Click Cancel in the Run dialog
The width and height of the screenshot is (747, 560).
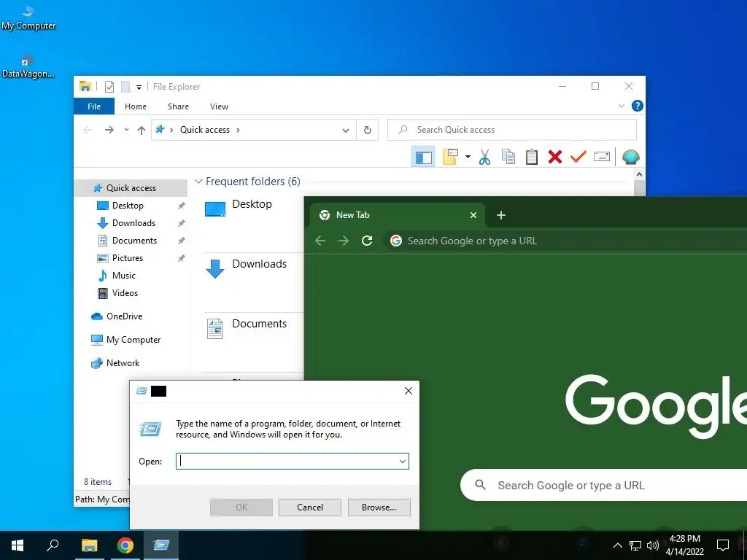[309, 507]
